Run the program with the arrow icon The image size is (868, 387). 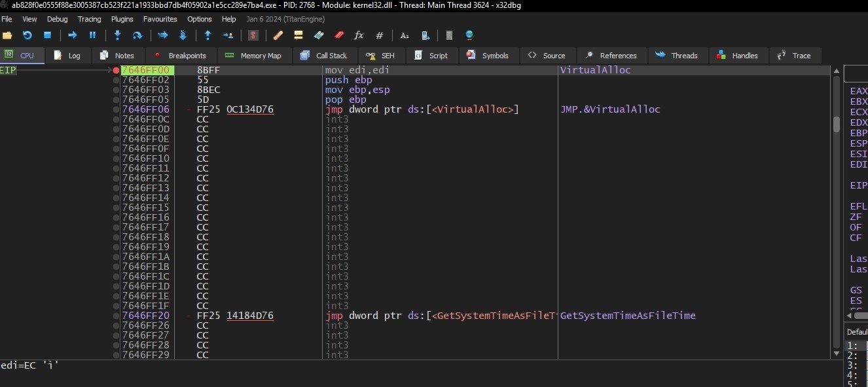pyautogui.click(x=72, y=35)
